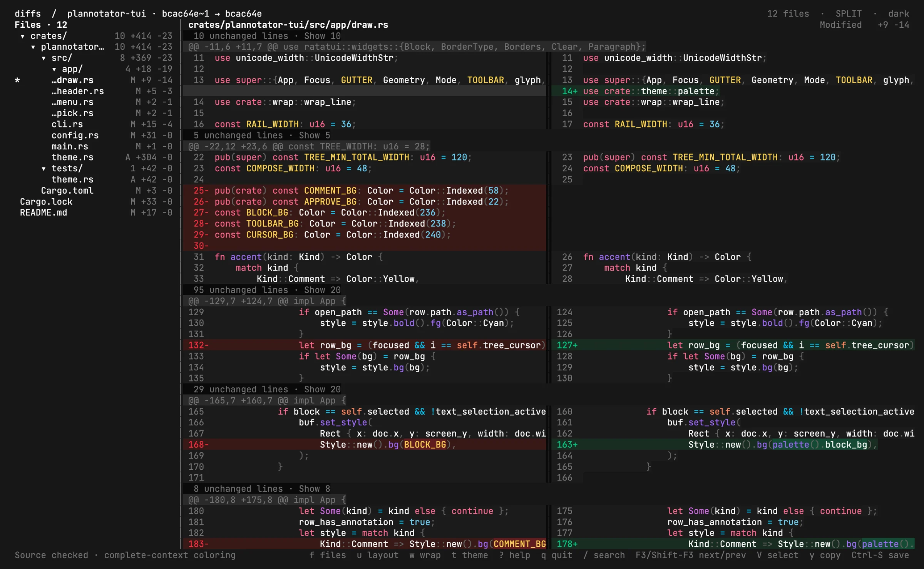Click 'w wrap' shortcut in footer
Image resolution: width=924 pixels, height=569 pixels.
[425, 555]
